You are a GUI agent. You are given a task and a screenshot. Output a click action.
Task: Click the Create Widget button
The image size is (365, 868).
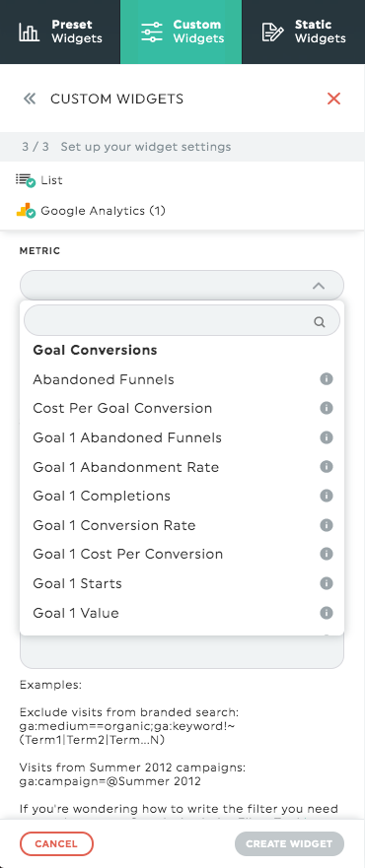289,844
